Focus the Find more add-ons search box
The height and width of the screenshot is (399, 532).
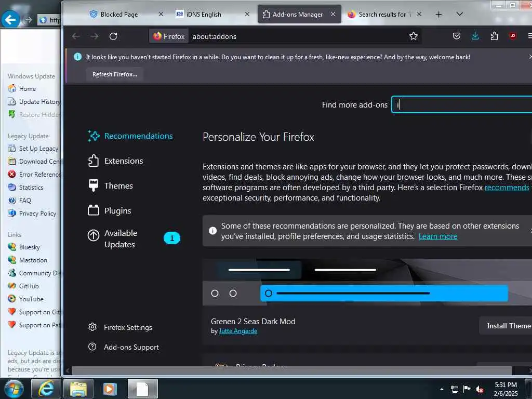tap(462, 104)
